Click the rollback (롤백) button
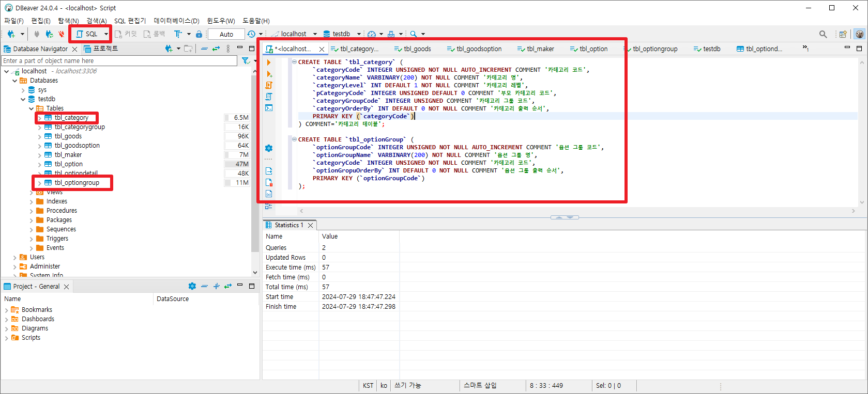868x394 pixels. pos(154,34)
